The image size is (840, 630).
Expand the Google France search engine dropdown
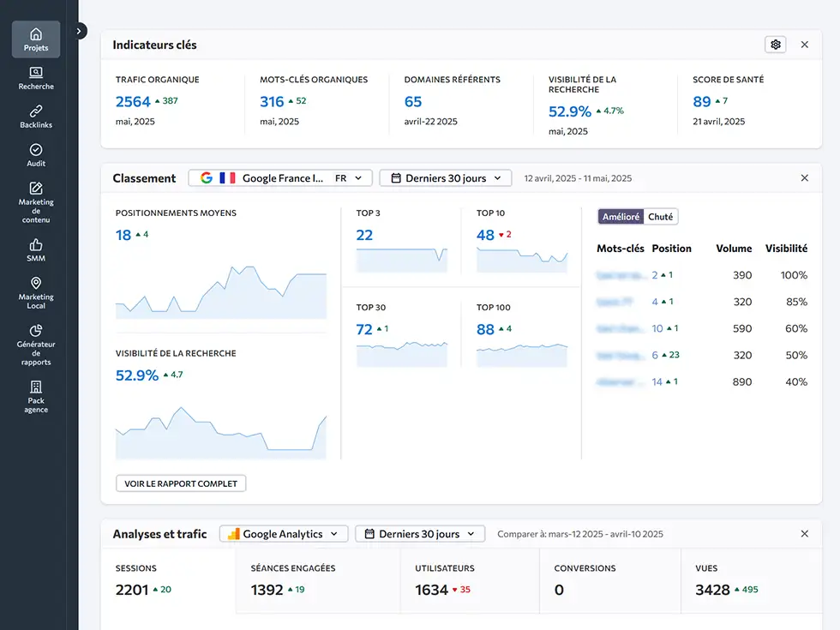click(x=280, y=178)
